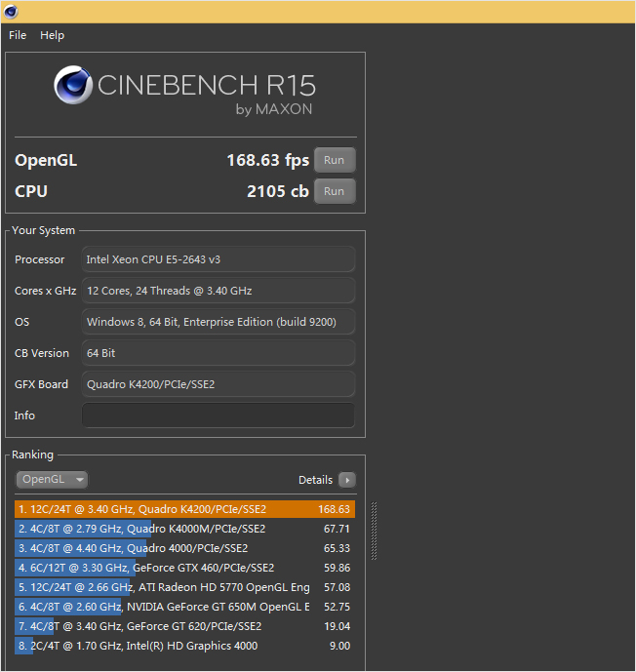Click the Processor field Intel Xeon E5-2643 v3
The image size is (636, 672).
(x=219, y=259)
